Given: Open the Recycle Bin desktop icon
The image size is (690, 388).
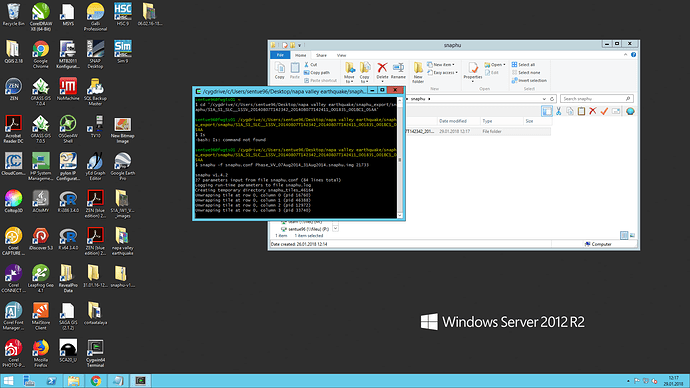Looking at the screenshot, I should [13, 14].
